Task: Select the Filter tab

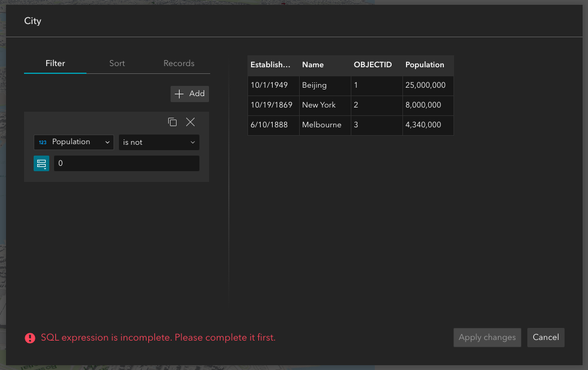Action: click(55, 63)
